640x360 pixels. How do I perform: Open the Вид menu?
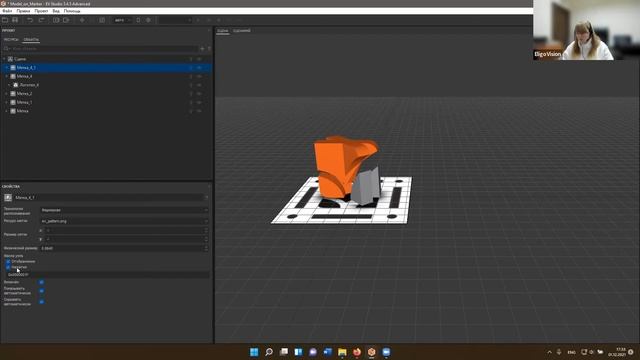56,11
